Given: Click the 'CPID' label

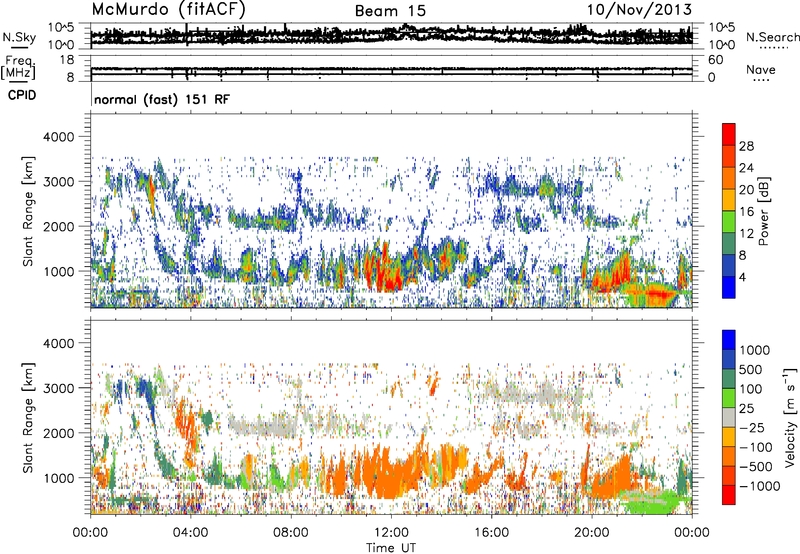Looking at the screenshot, I should coord(22,95).
